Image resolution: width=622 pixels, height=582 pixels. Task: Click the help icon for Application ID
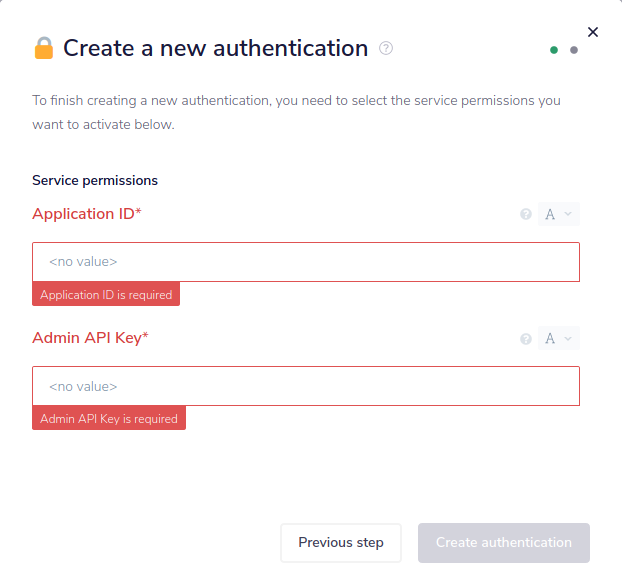click(526, 214)
